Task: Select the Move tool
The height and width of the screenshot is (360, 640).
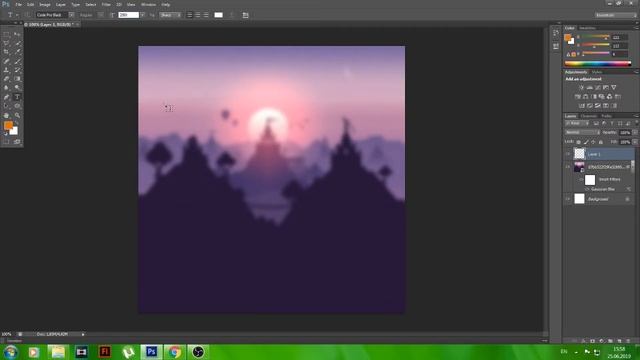Action: [17, 35]
